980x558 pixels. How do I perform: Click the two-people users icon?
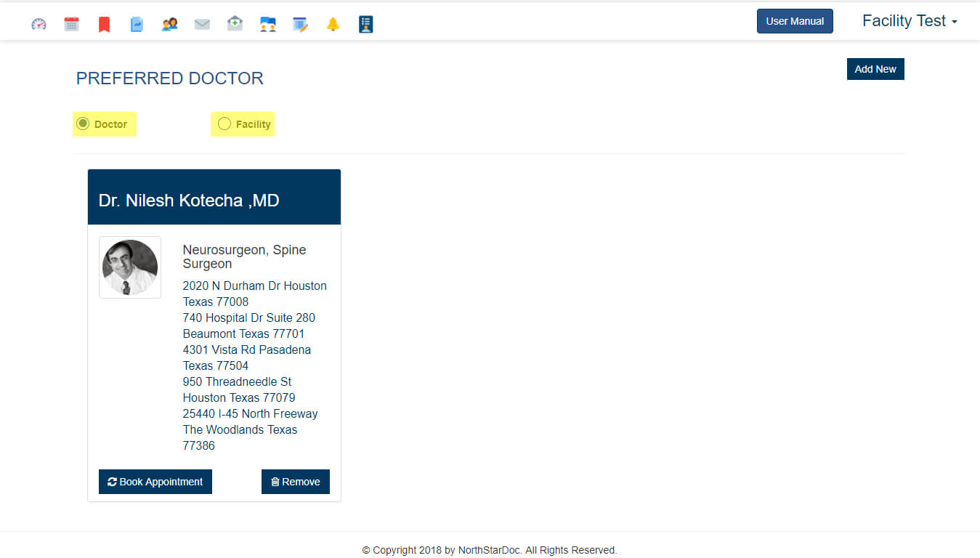pos(169,24)
